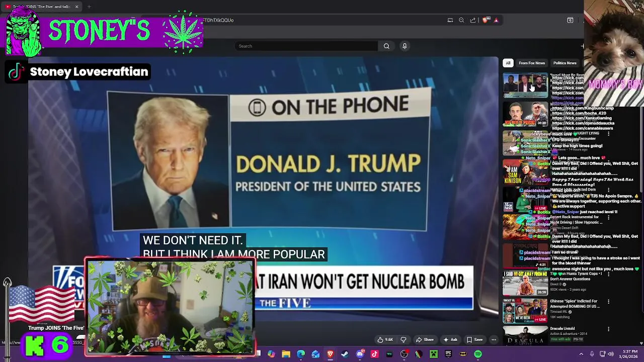Image resolution: width=644 pixels, height=362 pixels.
Task: Open Brave Rewards triangle icon
Action: (496, 20)
